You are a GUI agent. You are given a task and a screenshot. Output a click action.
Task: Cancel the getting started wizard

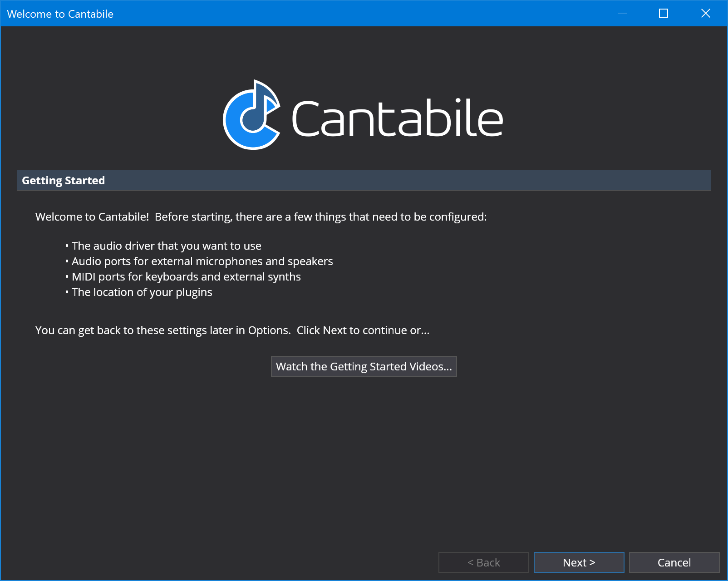click(674, 562)
